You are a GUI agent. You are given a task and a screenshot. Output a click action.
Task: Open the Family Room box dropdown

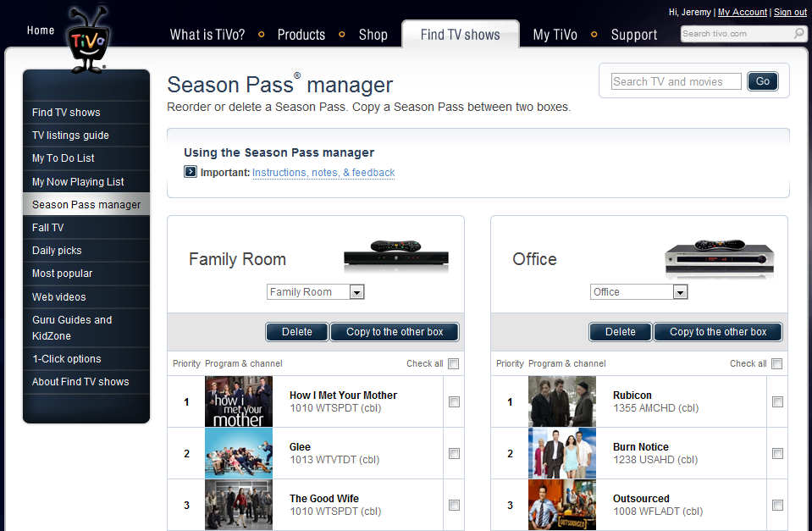[x=315, y=292]
